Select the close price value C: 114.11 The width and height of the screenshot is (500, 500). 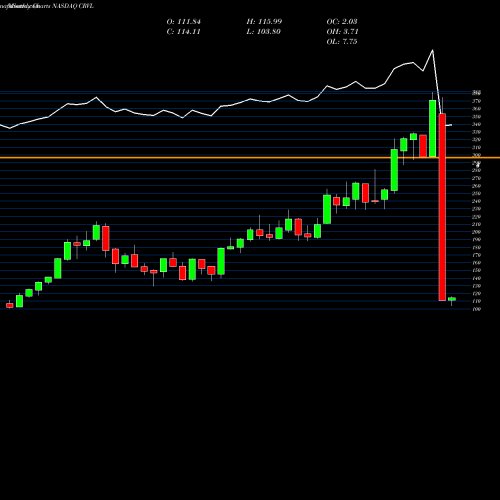click(183, 32)
